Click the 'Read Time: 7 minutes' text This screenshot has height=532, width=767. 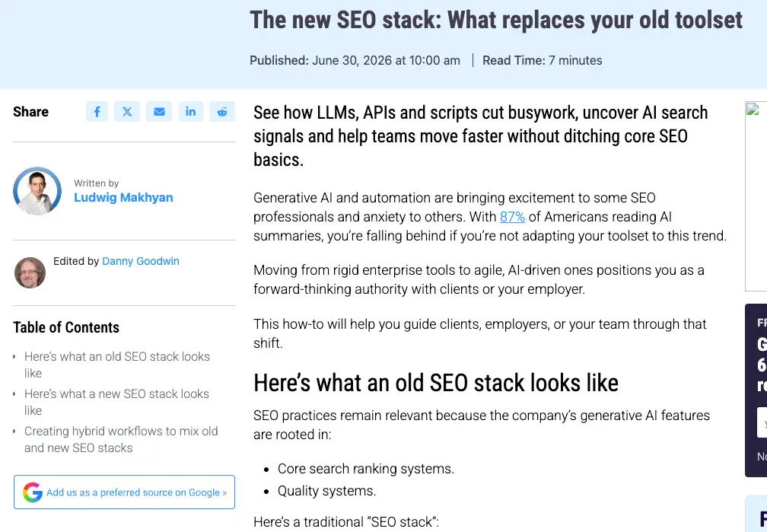click(542, 60)
